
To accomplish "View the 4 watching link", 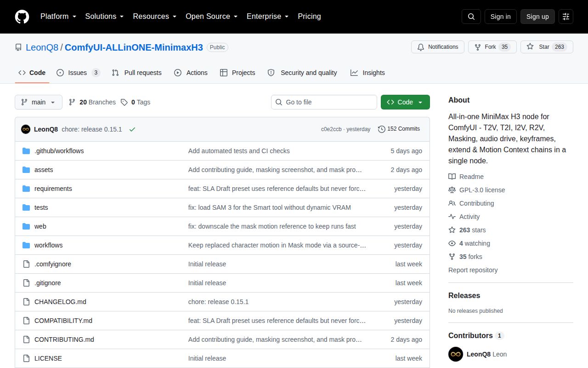I will (x=469, y=243).
